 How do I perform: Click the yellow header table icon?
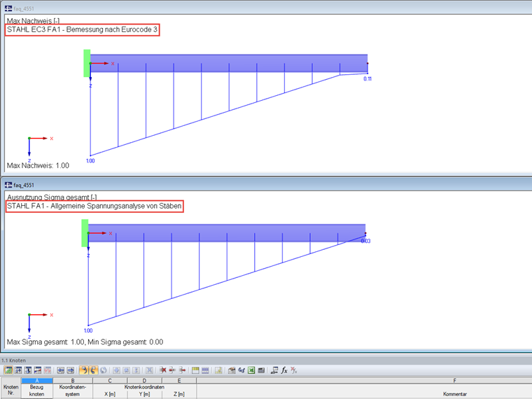tap(195, 370)
